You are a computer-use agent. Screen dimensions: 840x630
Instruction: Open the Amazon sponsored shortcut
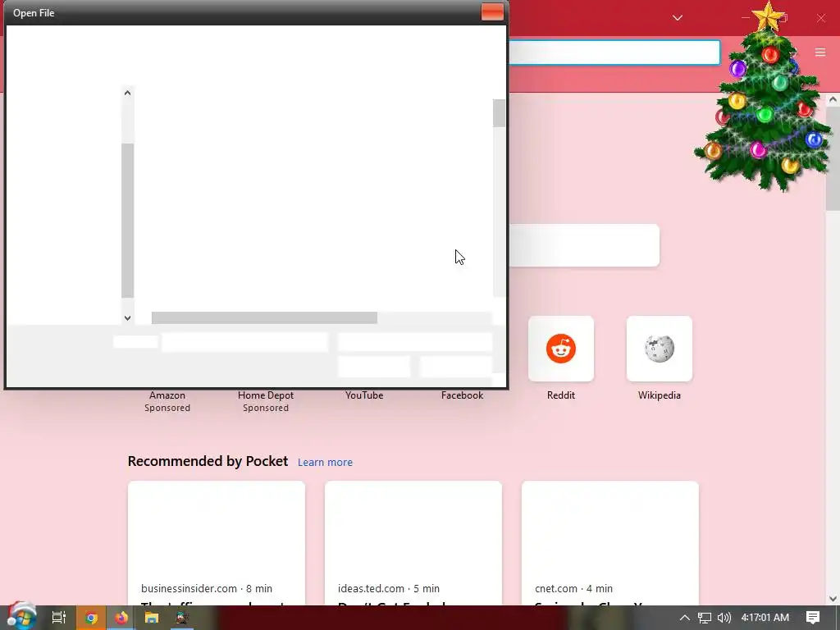[167, 400]
